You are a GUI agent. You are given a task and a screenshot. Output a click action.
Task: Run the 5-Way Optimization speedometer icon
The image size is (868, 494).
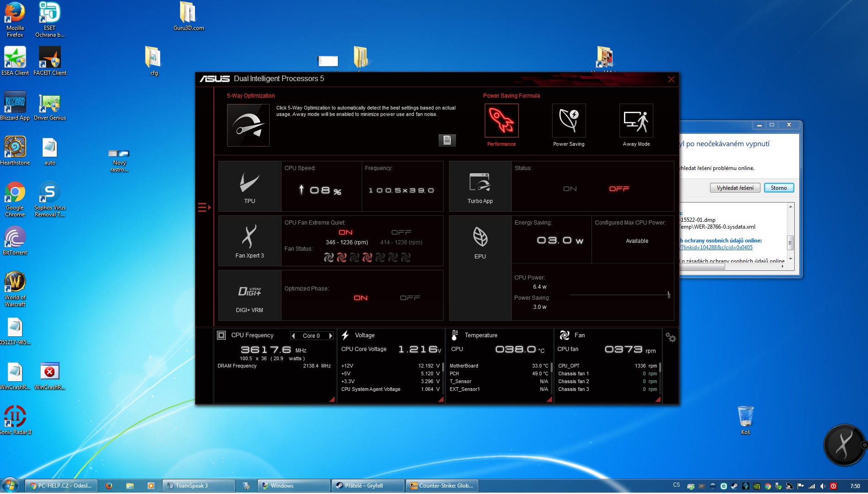coord(248,125)
